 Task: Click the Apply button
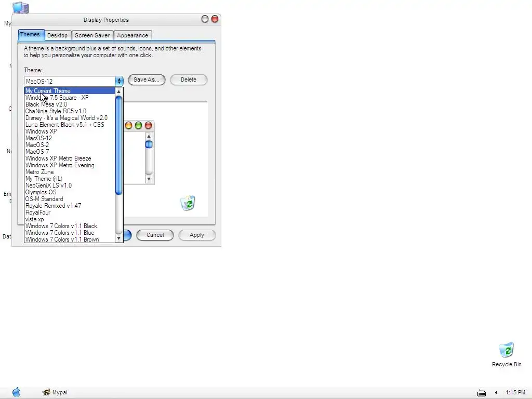197,235
